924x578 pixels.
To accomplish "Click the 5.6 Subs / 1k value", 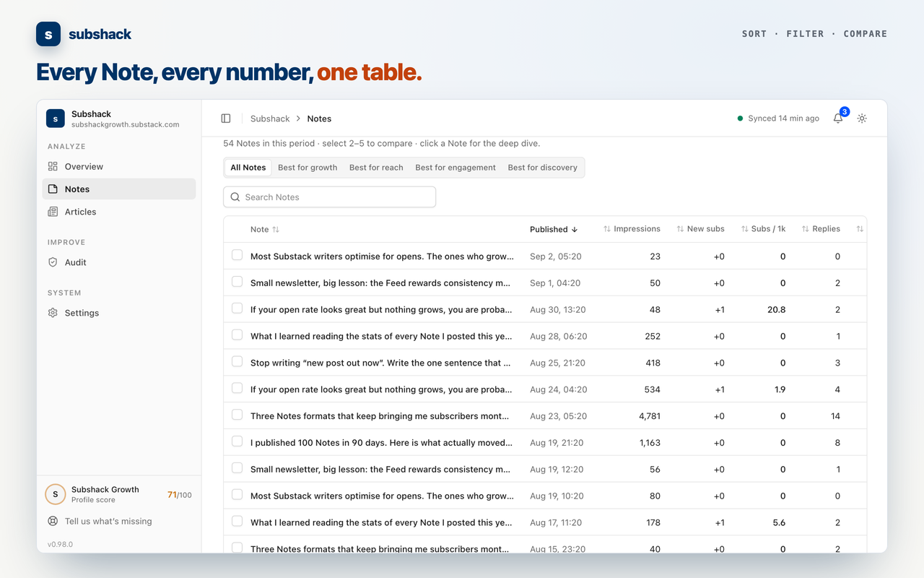I will tap(779, 522).
